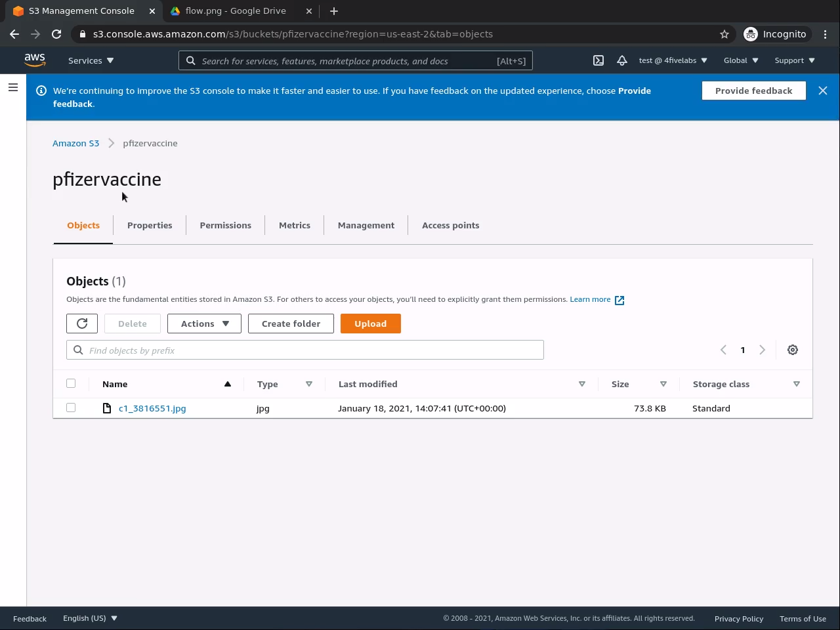Reload the browser page

pos(56,34)
